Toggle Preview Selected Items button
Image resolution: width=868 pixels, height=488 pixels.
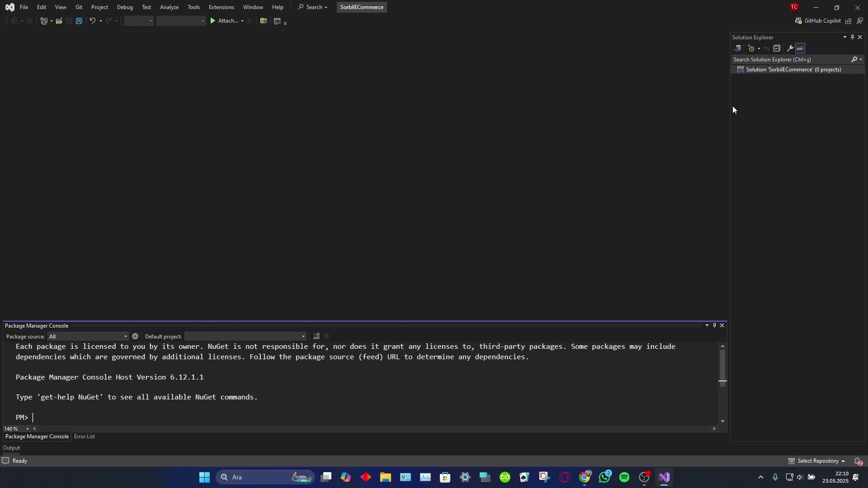800,48
